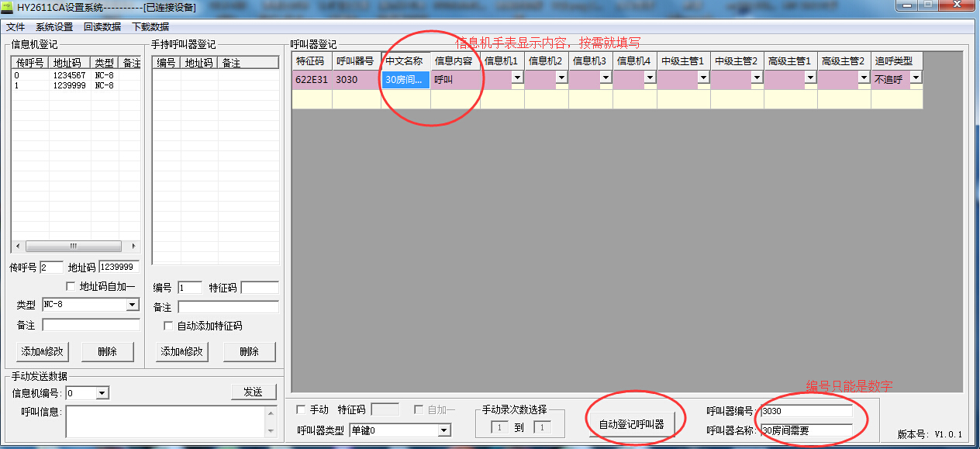Screen dimensions: 980x449
Task: Open the 呼叫器类型 单键0 dropdown
Action: point(444,430)
